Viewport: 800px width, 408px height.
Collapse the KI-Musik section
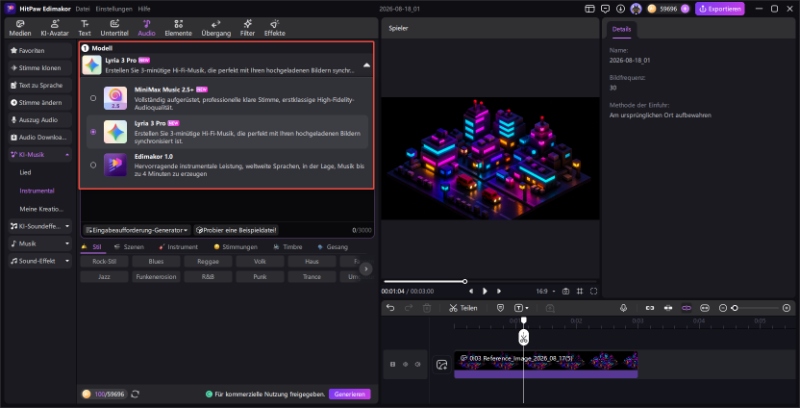tap(67, 155)
